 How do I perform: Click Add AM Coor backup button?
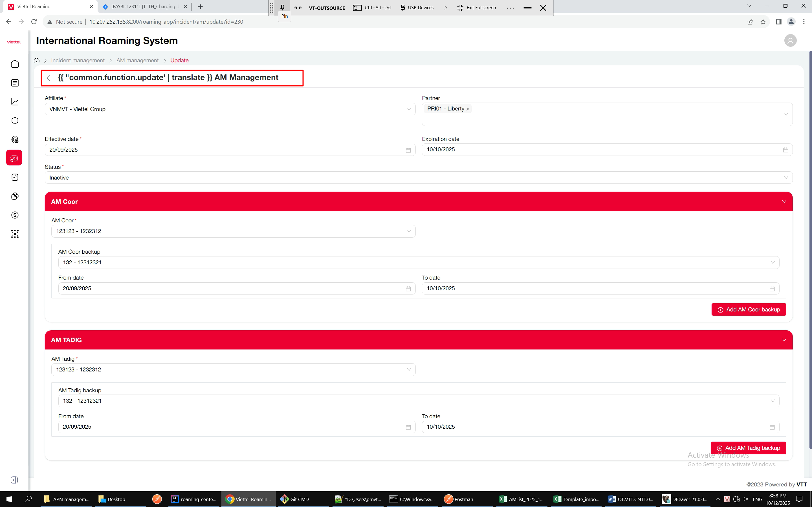click(x=749, y=309)
